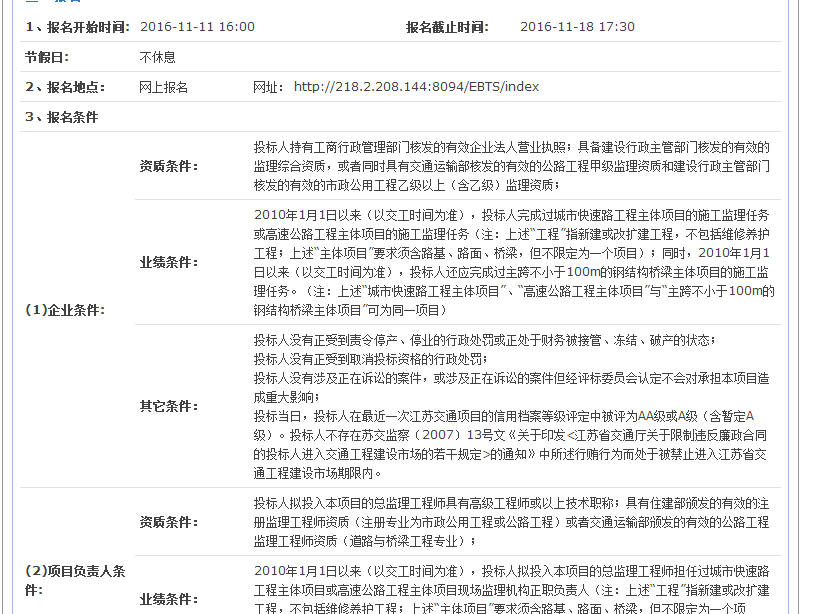Click 业绩条件 label under 项目负责人条件
The height and width of the screenshot is (614, 816).
click(x=168, y=599)
